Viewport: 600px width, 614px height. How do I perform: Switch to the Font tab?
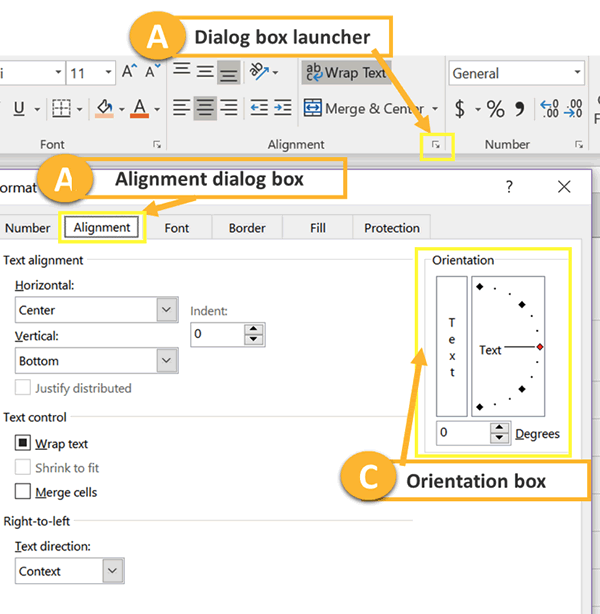coord(177,228)
